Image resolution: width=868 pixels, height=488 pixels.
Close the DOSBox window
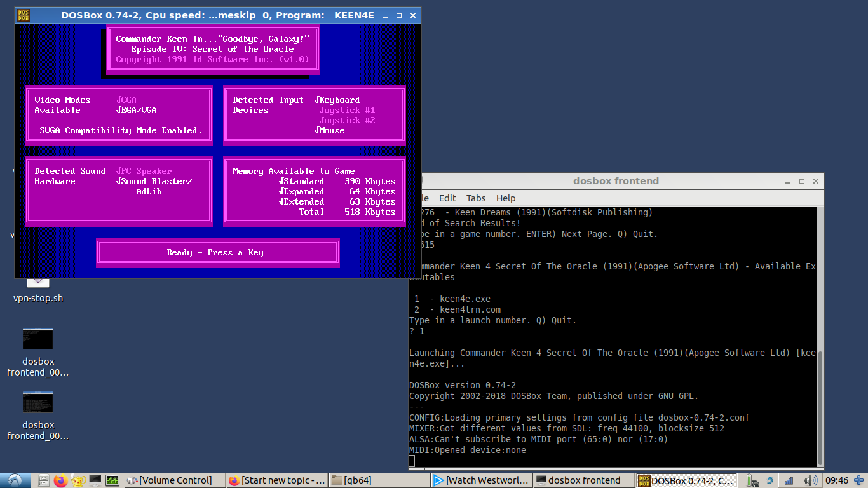pyautogui.click(x=413, y=15)
